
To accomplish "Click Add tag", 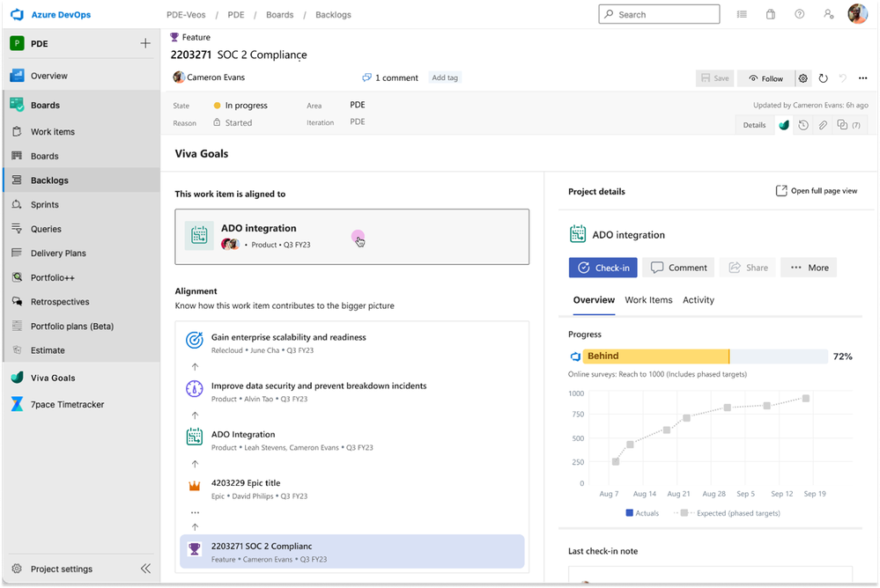I will coord(445,77).
